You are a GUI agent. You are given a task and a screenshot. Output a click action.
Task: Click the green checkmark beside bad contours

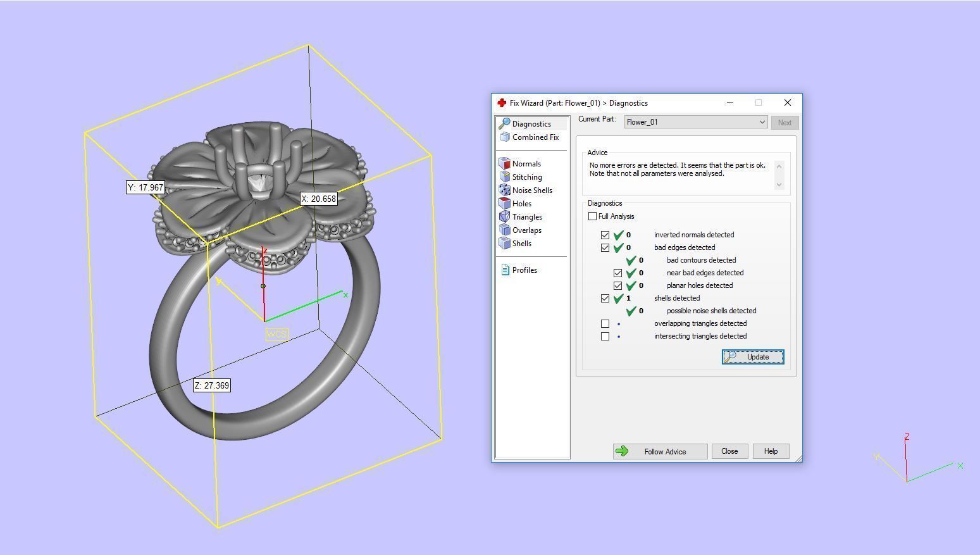point(631,260)
